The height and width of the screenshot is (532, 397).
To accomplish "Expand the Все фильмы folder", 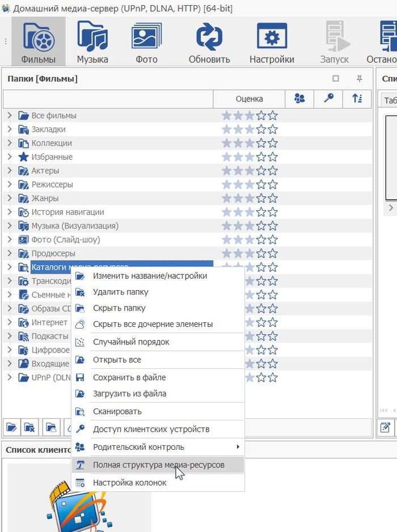I will pos(10,116).
